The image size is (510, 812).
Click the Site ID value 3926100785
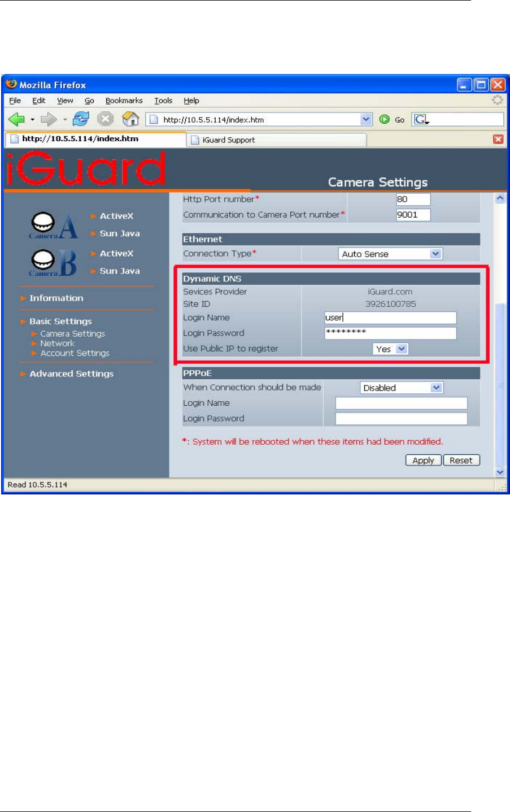(390, 304)
